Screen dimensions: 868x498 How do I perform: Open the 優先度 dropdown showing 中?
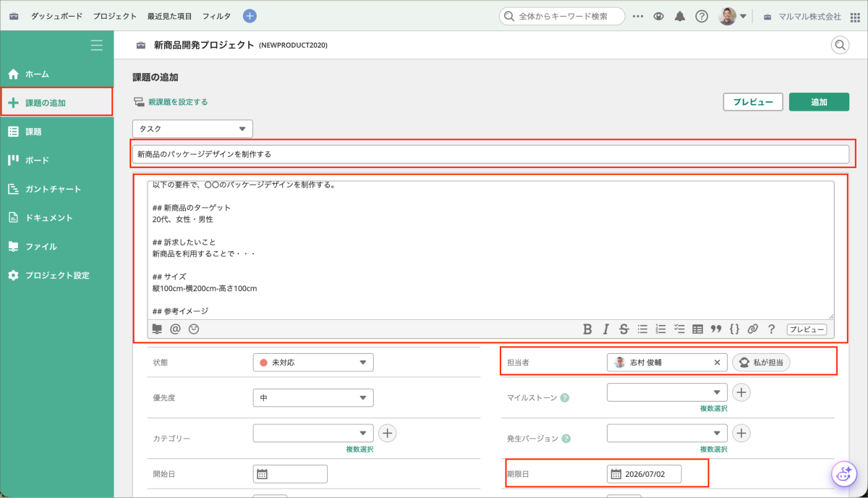pos(313,397)
